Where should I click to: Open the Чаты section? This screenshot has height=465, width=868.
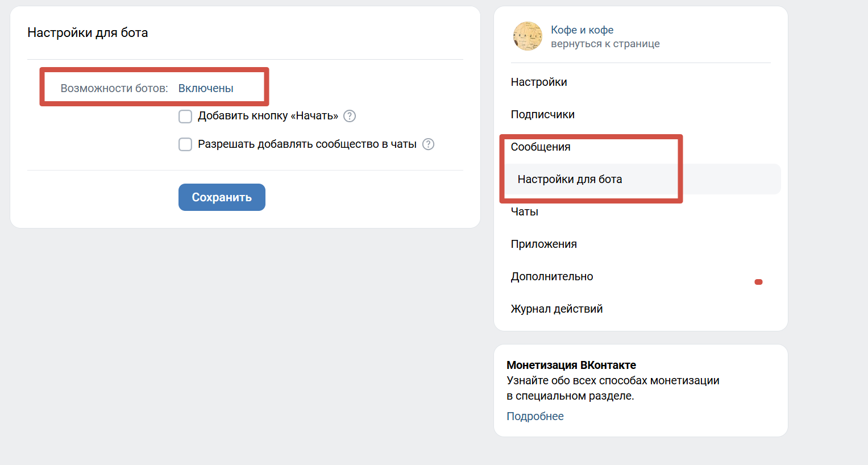click(x=524, y=212)
